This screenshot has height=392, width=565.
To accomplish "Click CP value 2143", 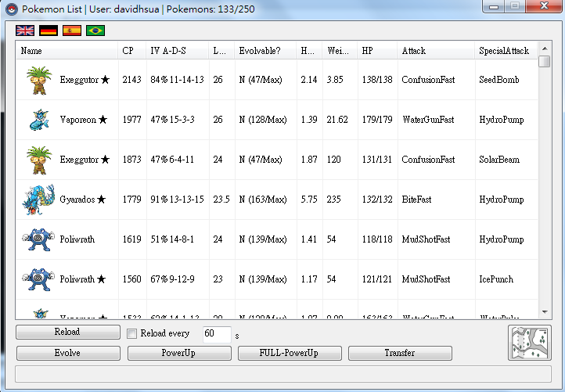I will (132, 80).
